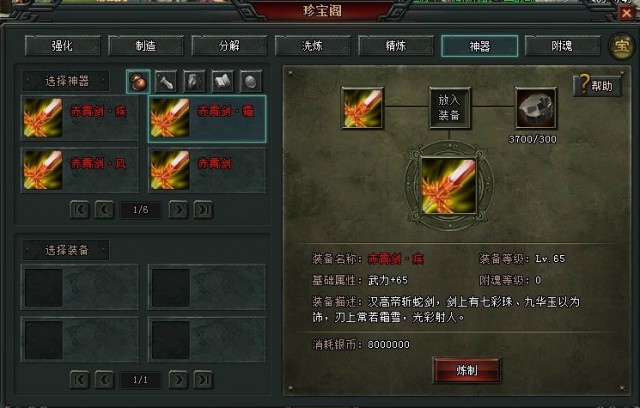
Task: Click the red 炼制 forge button
Action: (467, 370)
